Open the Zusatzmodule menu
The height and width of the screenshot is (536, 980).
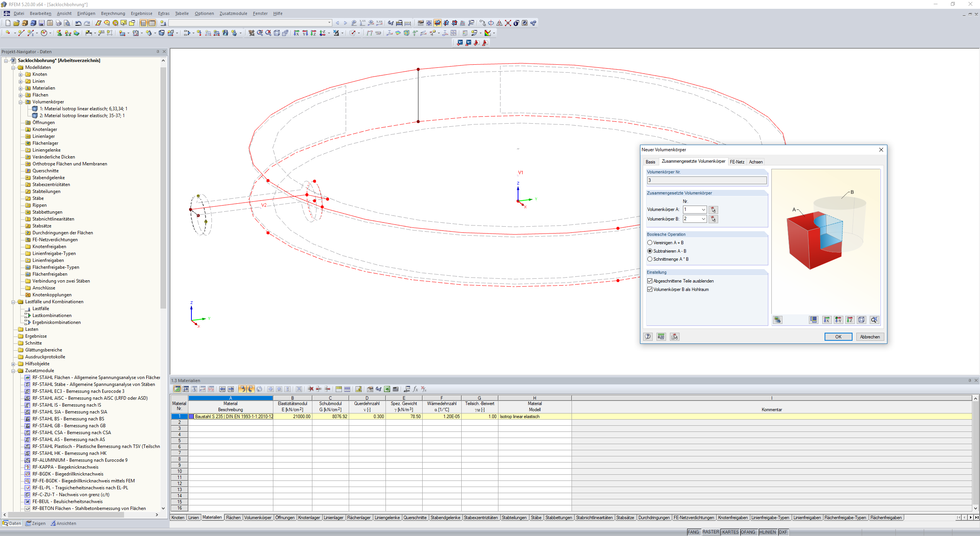[233, 13]
